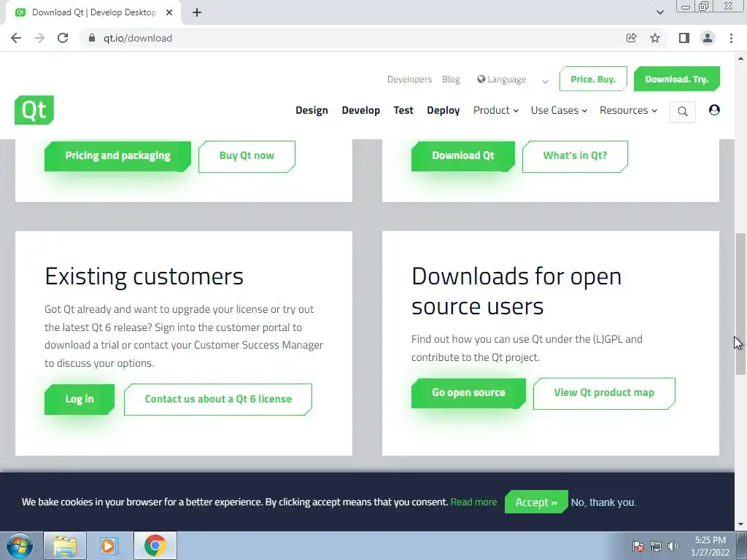Launch the media player taskbar icon

point(108,545)
